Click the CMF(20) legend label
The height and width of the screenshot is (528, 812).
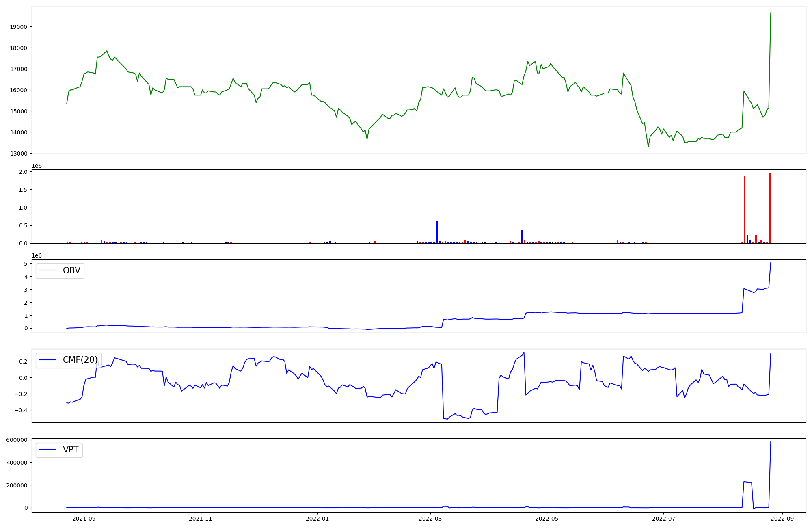pos(80,360)
